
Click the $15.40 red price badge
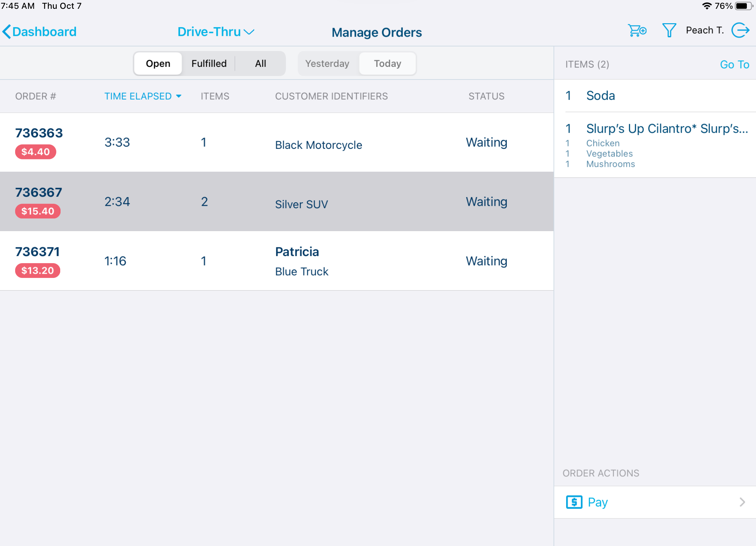pos(38,211)
